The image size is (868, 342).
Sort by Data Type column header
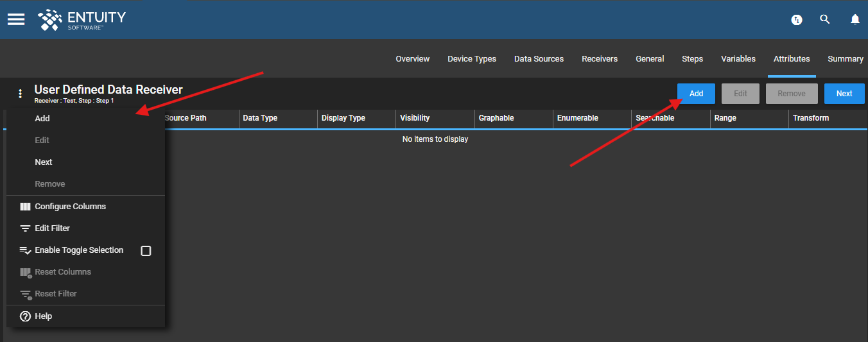coord(260,119)
